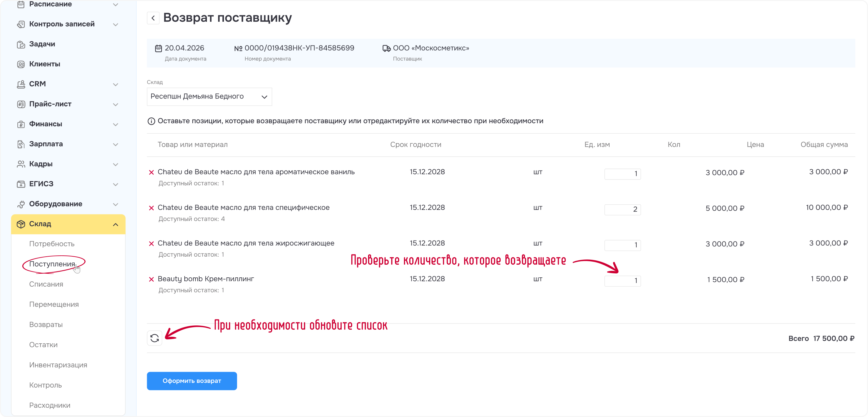Open the Остатки submenu item

(43, 345)
